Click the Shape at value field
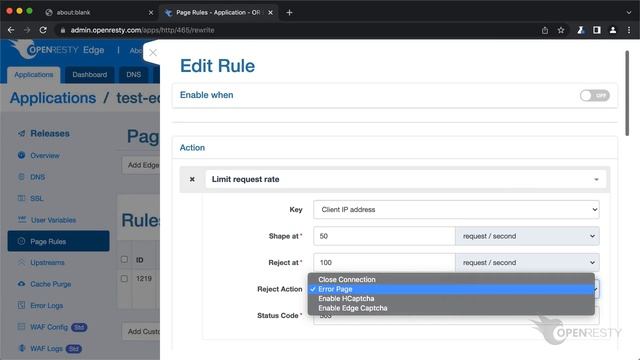Image resolution: width=640 pixels, height=360 pixels. pos(384,236)
